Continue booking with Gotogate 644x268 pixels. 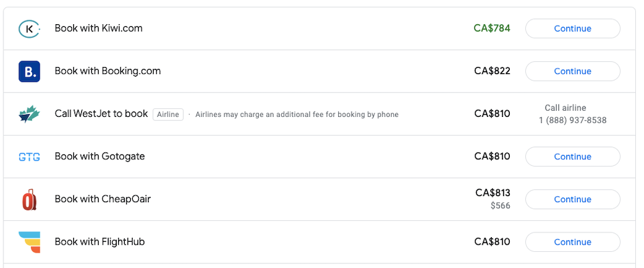[572, 157]
